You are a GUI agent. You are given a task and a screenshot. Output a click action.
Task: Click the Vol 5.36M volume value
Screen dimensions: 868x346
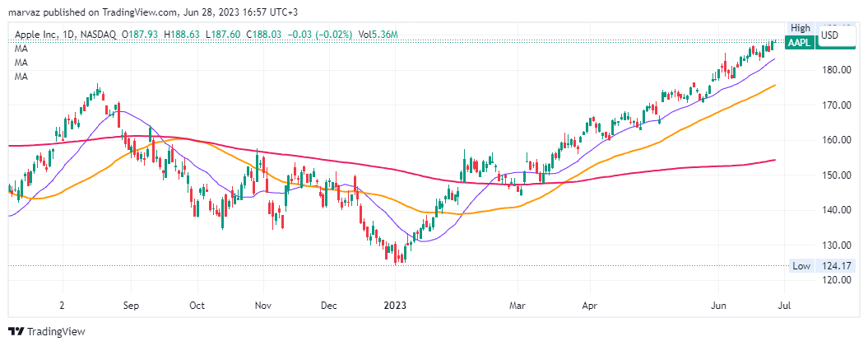(378, 35)
